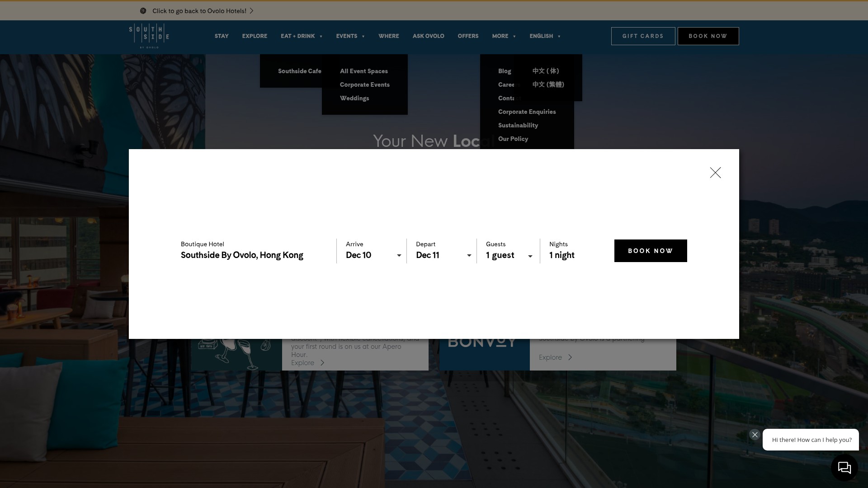Open the live chat widget icon
This screenshot has width=868, height=488.
click(844, 468)
